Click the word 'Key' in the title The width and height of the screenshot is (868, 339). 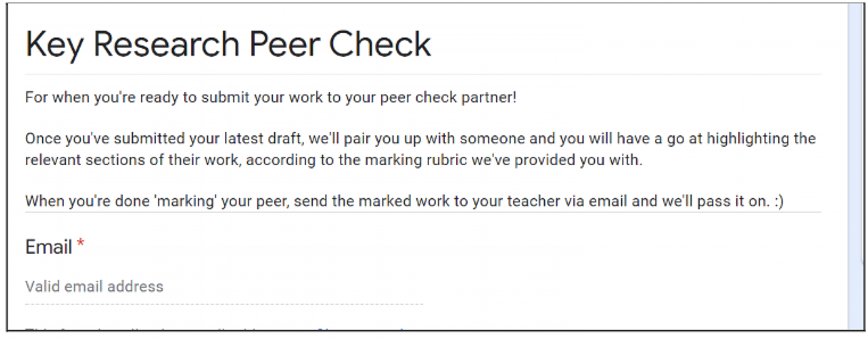click(54, 44)
